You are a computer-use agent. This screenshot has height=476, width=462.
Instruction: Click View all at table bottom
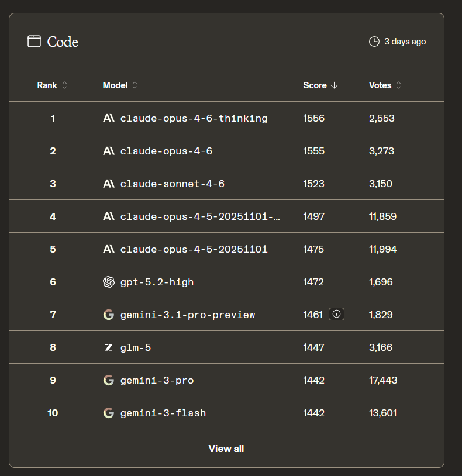coord(226,449)
